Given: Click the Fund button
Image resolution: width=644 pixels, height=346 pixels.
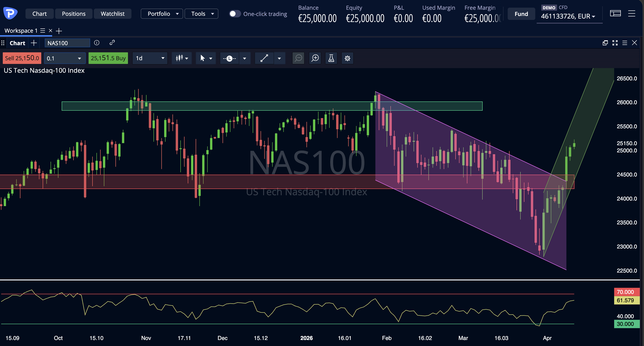Looking at the screenshot, I should (521, 14).
